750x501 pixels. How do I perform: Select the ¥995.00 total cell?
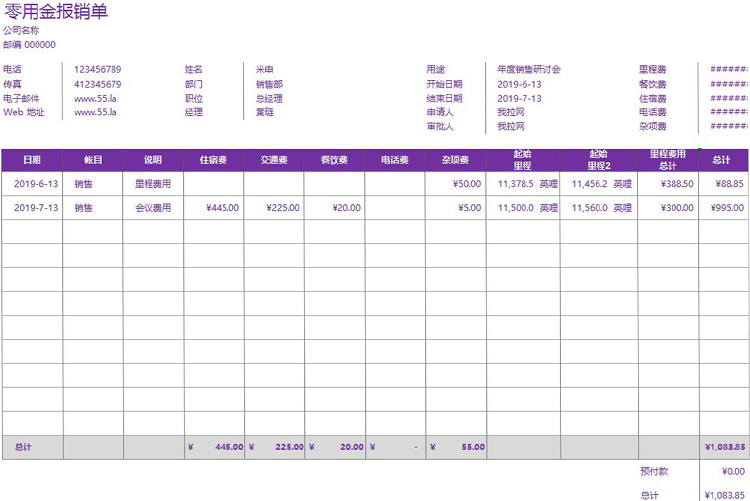point(723,208)
